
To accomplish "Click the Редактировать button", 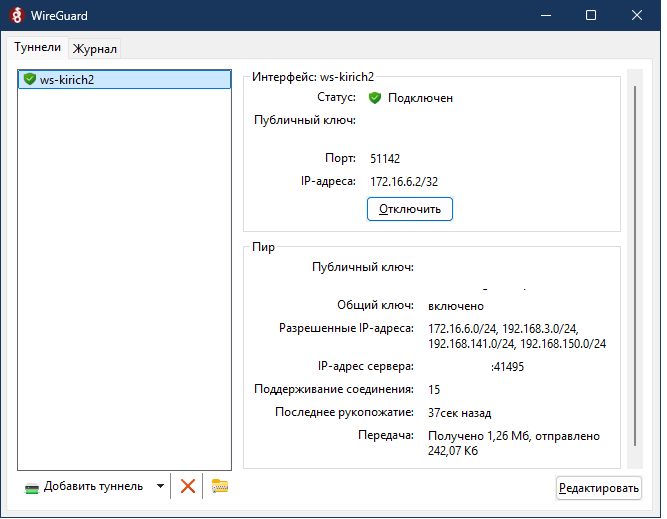I will pos(599,488).
